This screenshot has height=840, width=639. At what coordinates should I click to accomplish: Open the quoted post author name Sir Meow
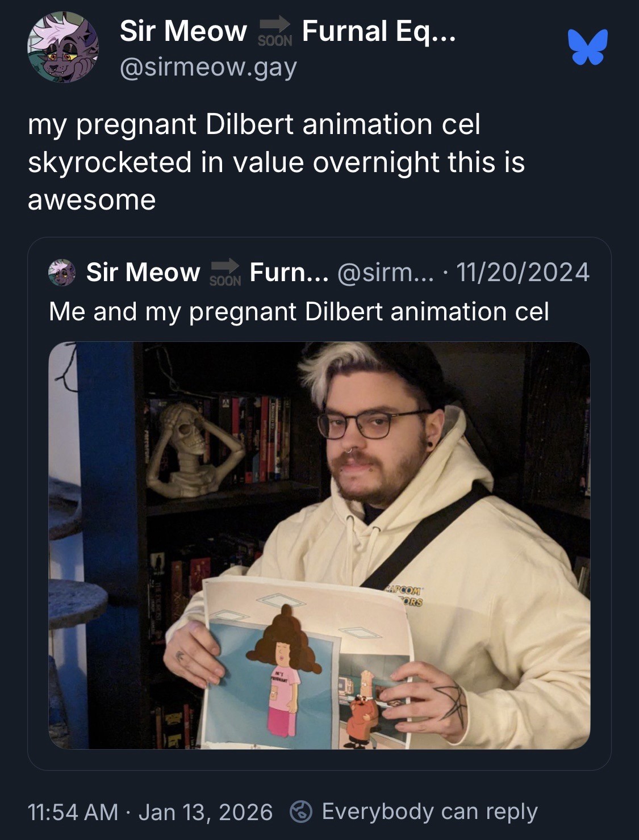143,272
